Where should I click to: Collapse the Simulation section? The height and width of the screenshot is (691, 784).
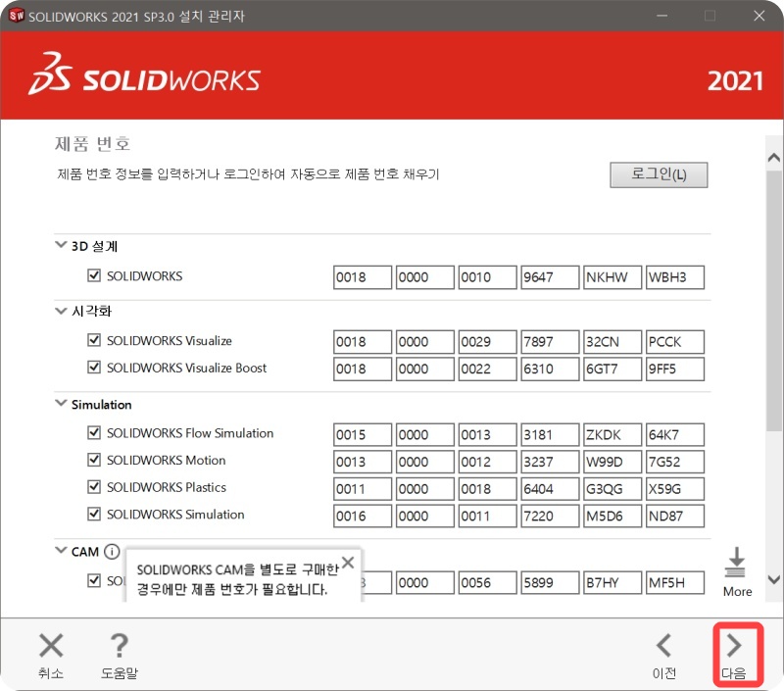click(x=62, y=404)
